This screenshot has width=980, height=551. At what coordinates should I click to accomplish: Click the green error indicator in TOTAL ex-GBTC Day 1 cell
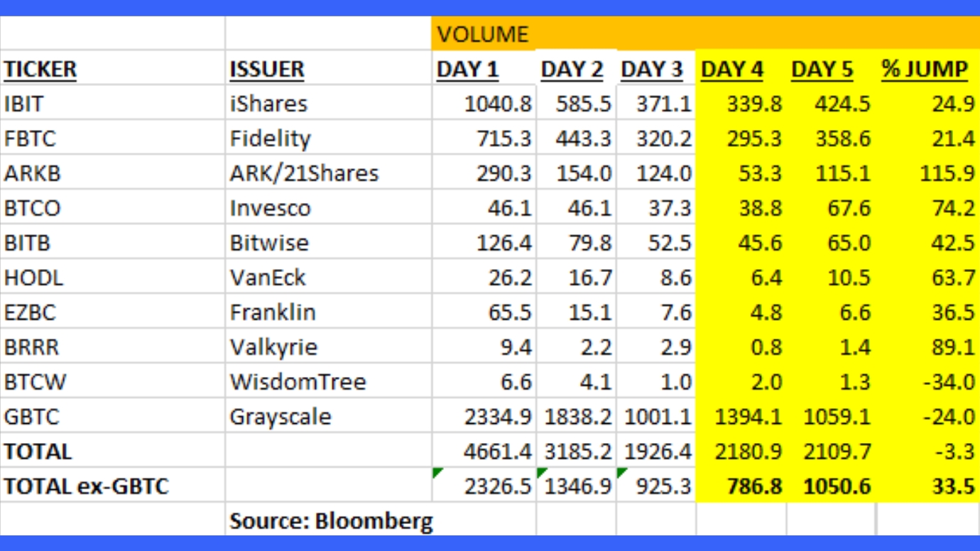click(x=437, y=473)
